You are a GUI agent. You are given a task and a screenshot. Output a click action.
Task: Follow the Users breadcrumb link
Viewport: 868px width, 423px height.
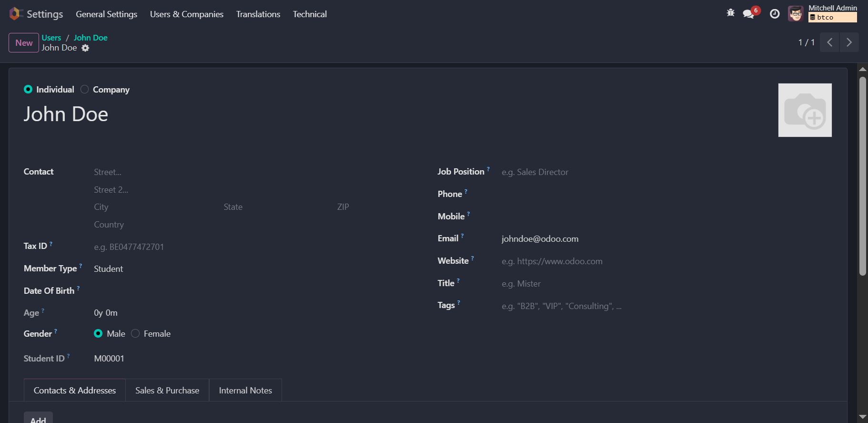(x=51, y=38)
